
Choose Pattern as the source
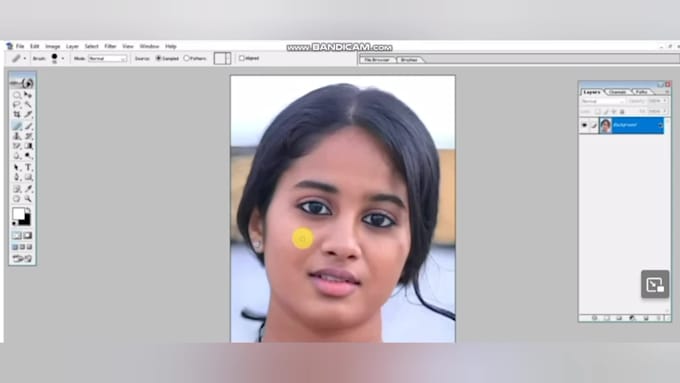tap(186, 58)
